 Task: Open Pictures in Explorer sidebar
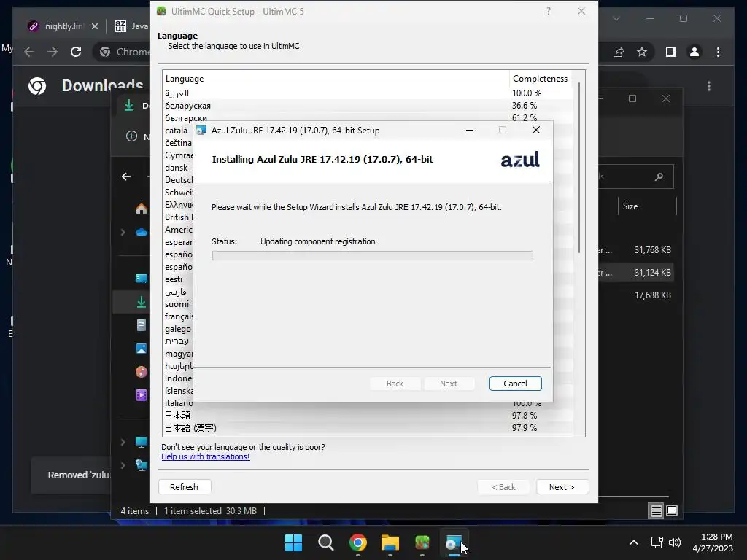(142, 349)
